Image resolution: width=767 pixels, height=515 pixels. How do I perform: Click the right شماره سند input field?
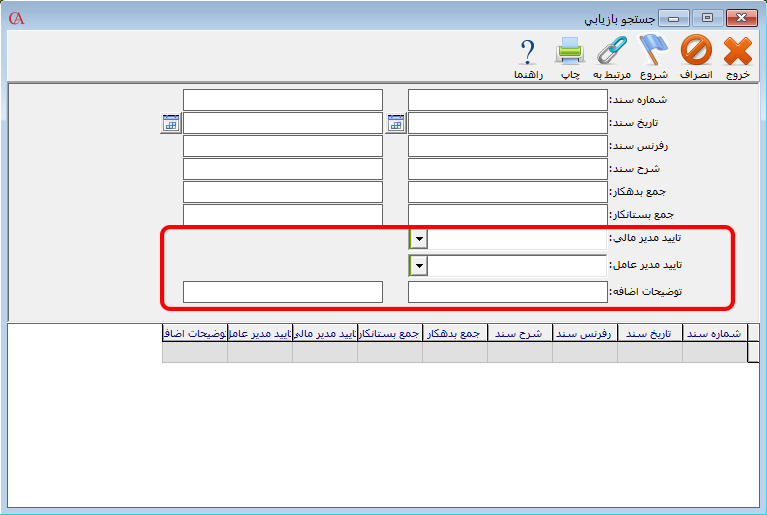click(508, 100)
